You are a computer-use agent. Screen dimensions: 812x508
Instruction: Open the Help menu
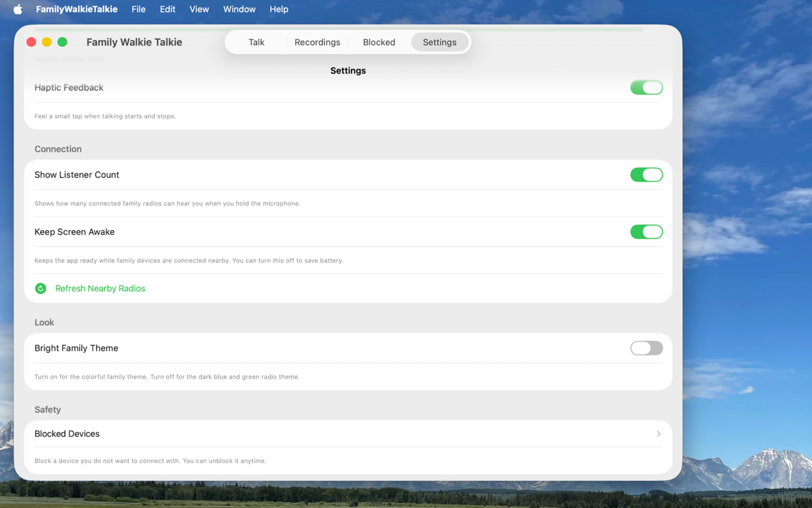[x=279, y=9]
